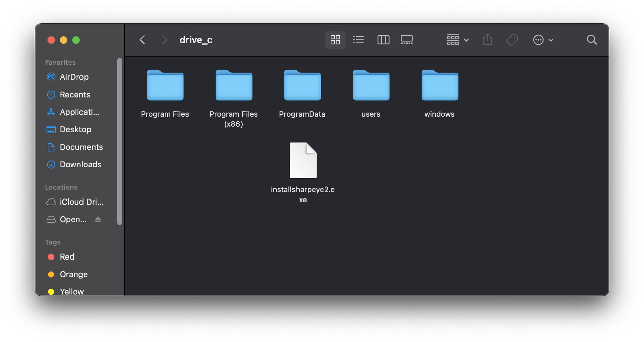
Task: Eject the Open... disk volume
Action: point(98,220)
